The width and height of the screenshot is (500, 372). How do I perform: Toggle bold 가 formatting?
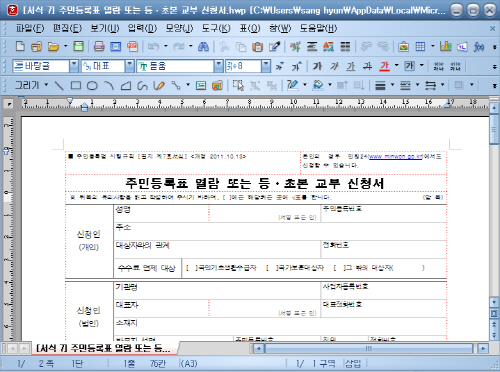click(317, 66)
